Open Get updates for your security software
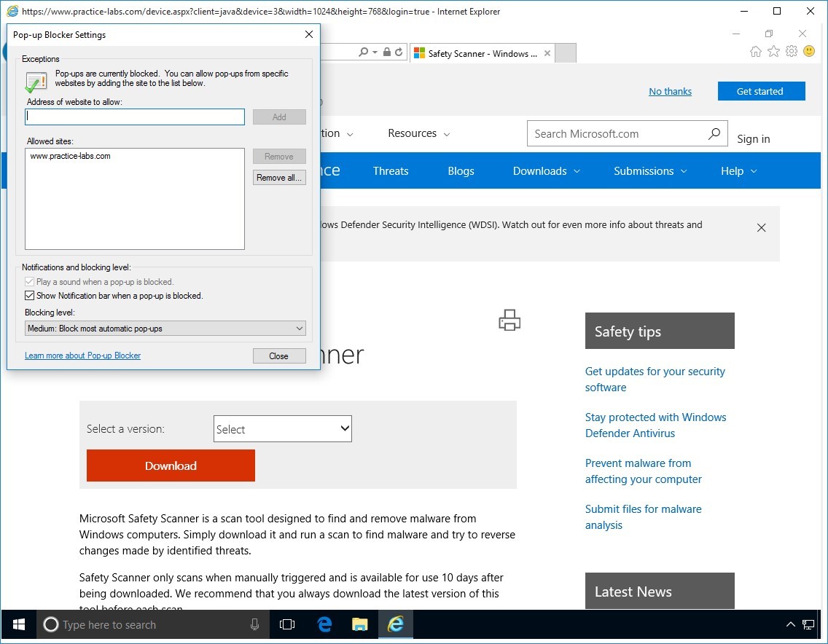 (x=655, y=379)
